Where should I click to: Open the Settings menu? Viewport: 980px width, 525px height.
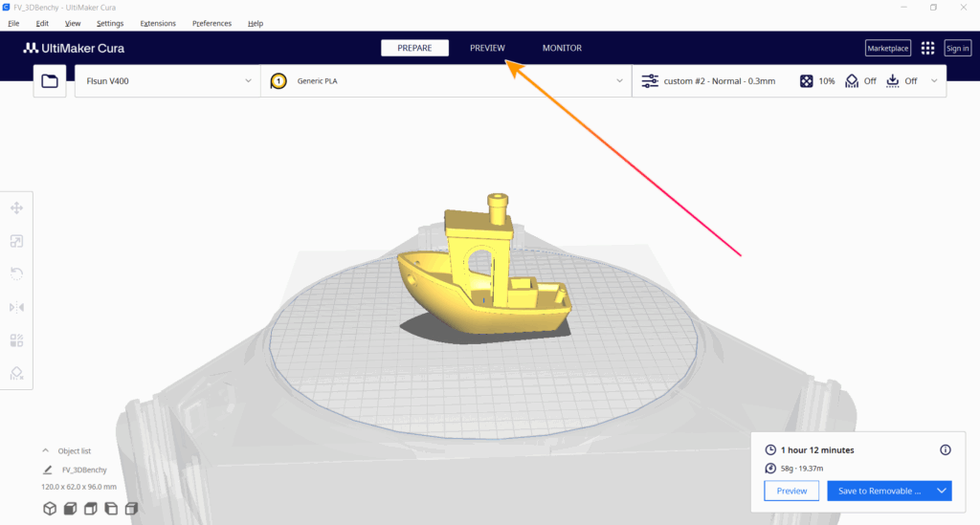pos(110,23)
